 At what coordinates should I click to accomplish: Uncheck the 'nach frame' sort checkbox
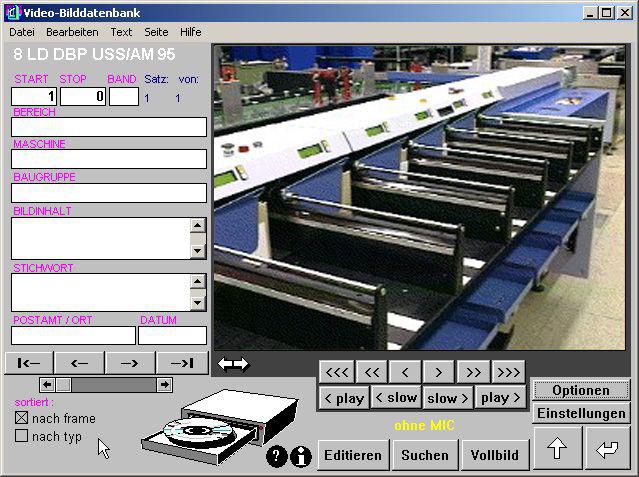pos(21,418)
